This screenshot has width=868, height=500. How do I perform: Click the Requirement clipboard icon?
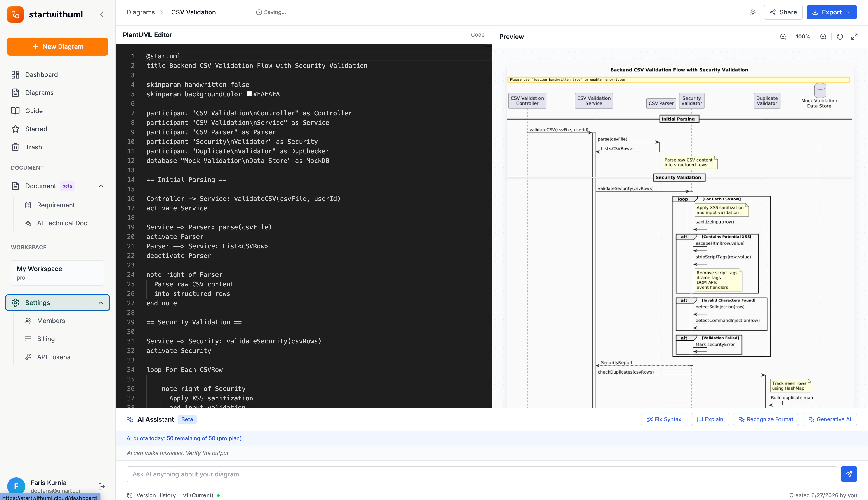pos(28,205)
